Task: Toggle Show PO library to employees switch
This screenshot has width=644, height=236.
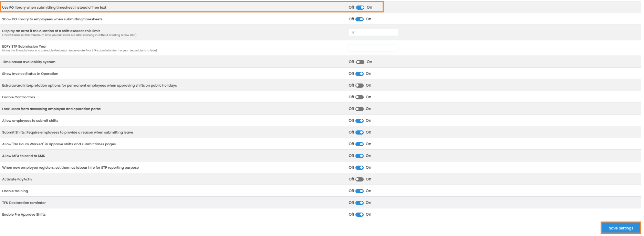Action: coord(360,19)
